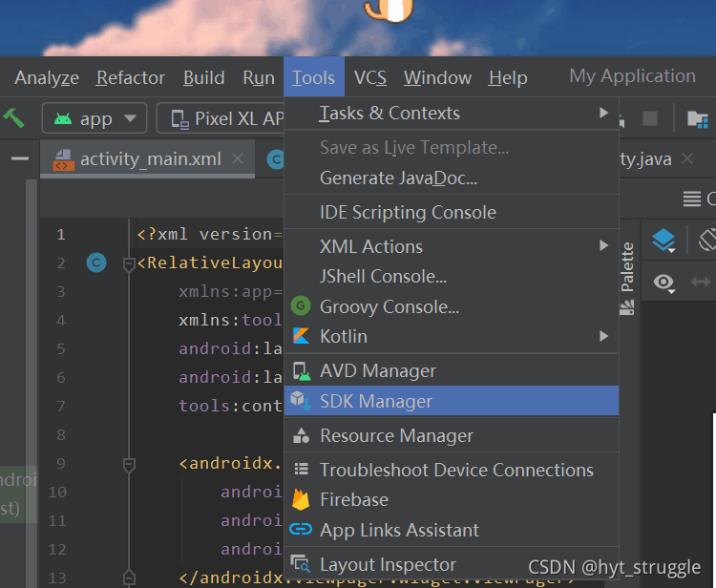Open the Analyze menu
The width and height of the screenshot is (716, 588).
tap(47, 77)
